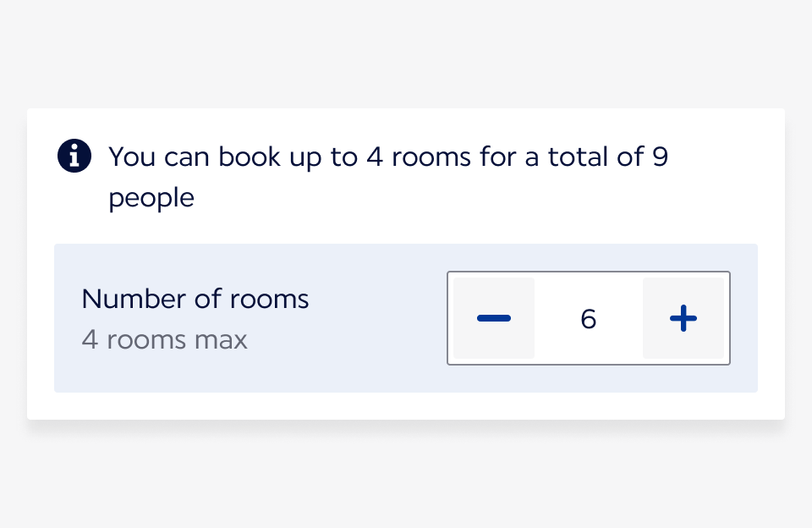Viewport: 812px width, 528px height.
Task: Click the "Number of rooms" label
Action: [x=195, y=299]
